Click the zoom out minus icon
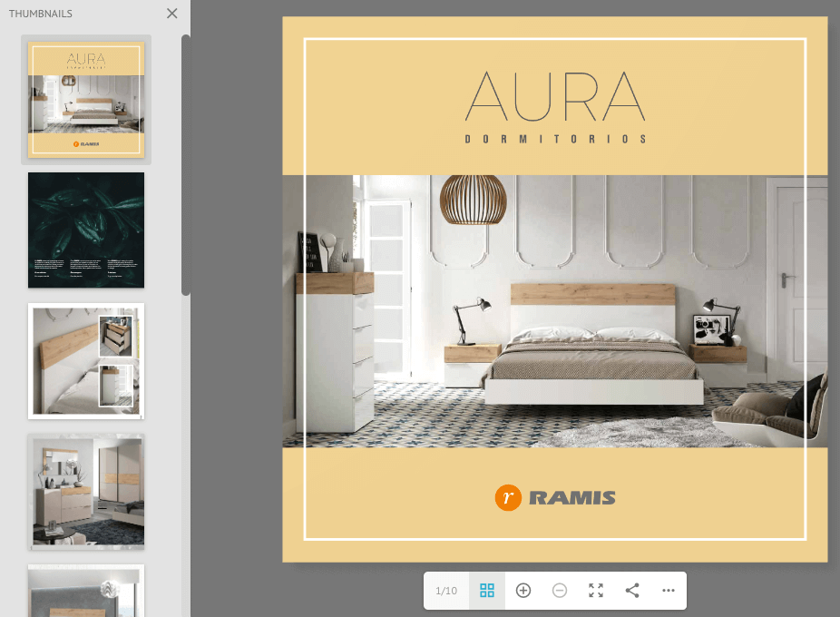Viewport: 840px width, 617px height. tap(560, 591)
